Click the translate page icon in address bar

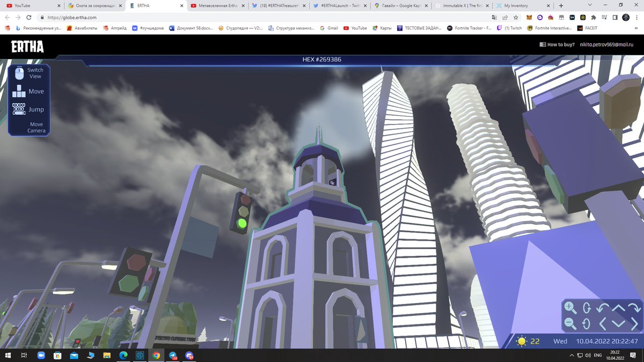[x=494, y=17]
